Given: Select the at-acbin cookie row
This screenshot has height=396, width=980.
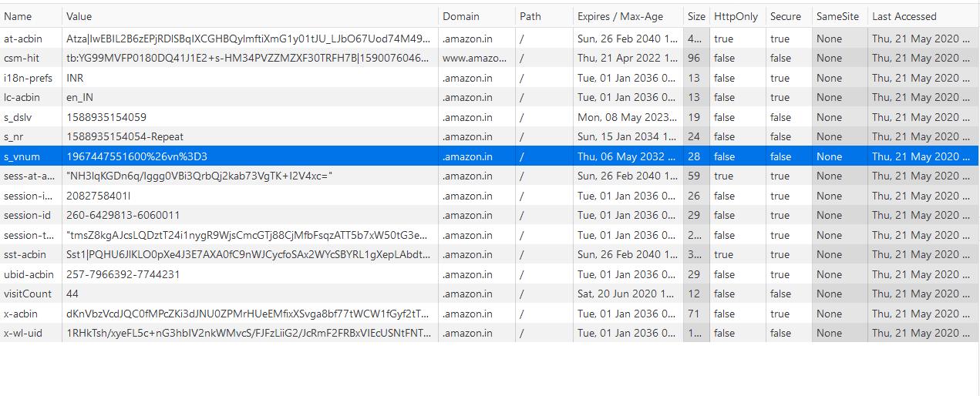Looking at the screenshot, I should tap(23, 39).
